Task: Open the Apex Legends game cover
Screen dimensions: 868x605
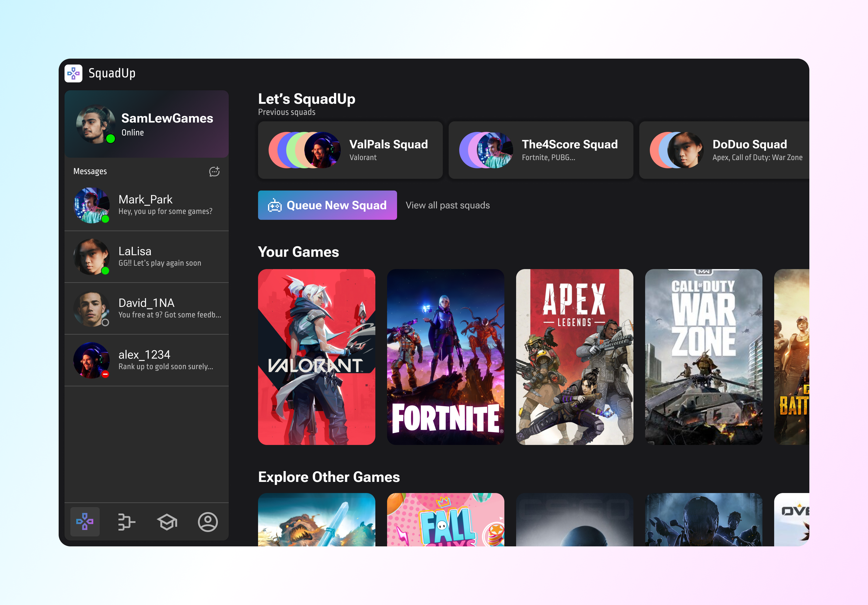Action: (574, 357)
